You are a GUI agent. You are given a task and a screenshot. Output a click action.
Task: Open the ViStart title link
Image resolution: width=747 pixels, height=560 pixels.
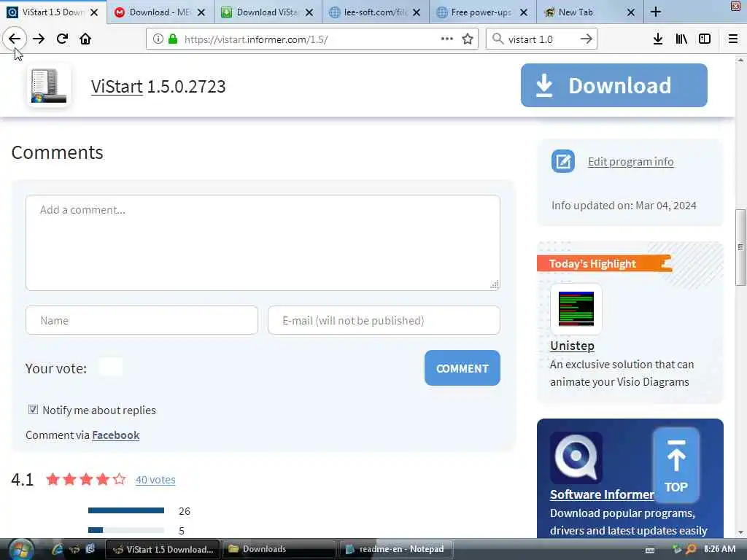click(117, 87)
